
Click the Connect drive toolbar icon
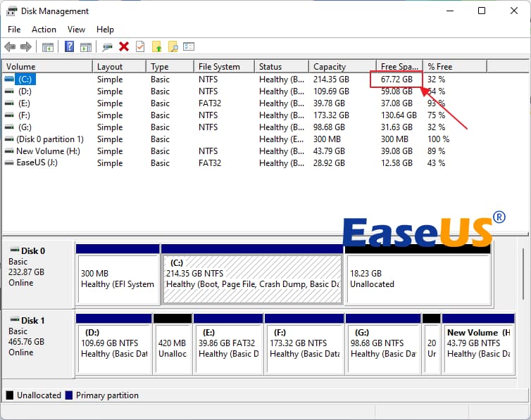coord(107,46)
